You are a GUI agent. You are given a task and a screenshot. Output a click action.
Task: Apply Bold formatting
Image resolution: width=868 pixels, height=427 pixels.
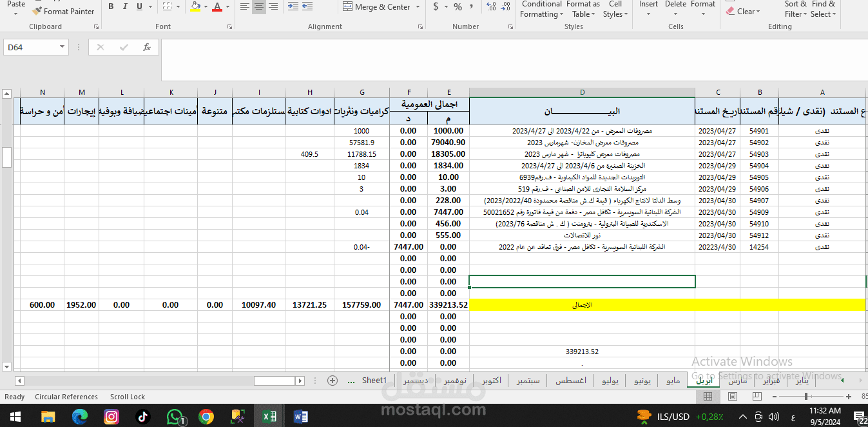pyautogui.click(x=111, y=7)
